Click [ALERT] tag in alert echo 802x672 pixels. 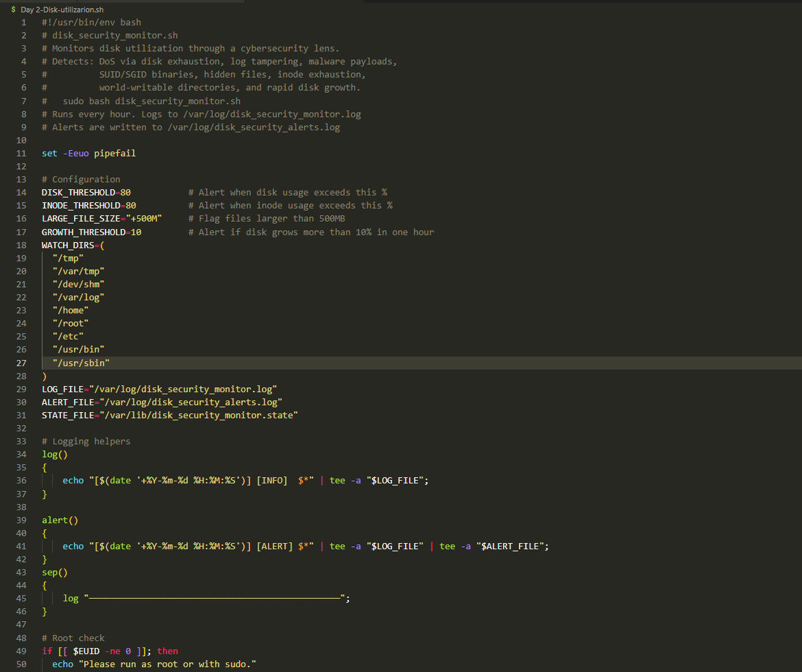tap(274, 547)
